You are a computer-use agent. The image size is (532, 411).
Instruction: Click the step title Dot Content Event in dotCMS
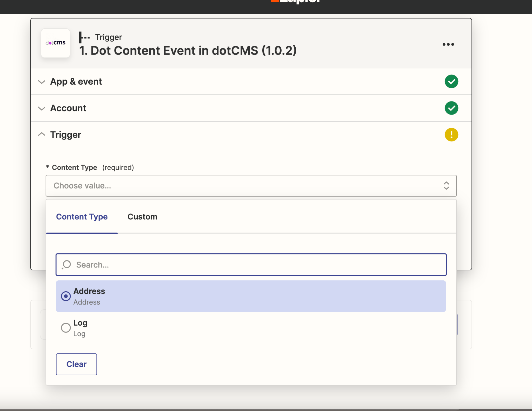pos(188,51)
